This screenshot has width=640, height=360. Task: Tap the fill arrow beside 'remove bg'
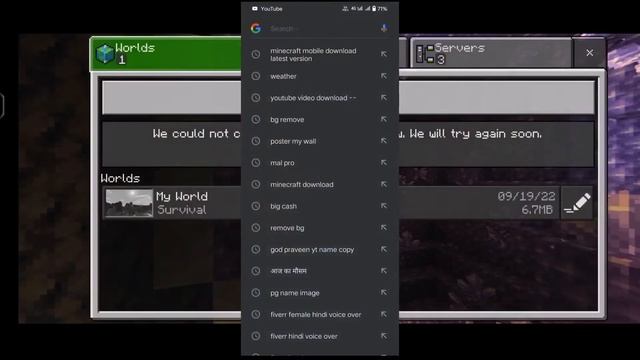[384, 227]
